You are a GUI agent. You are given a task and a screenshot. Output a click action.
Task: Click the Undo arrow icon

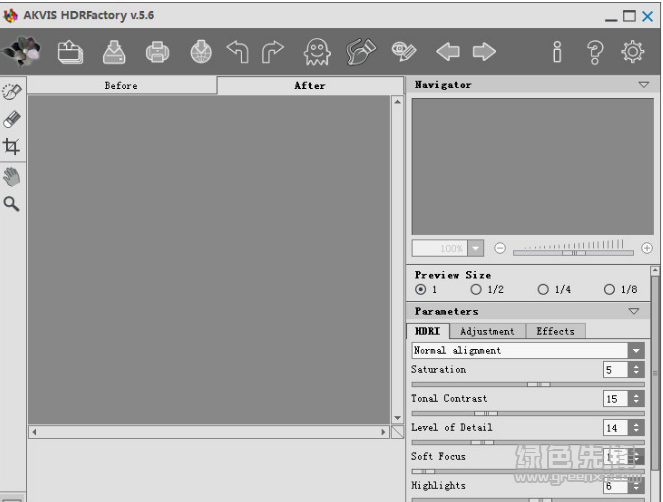pos(238,52)
